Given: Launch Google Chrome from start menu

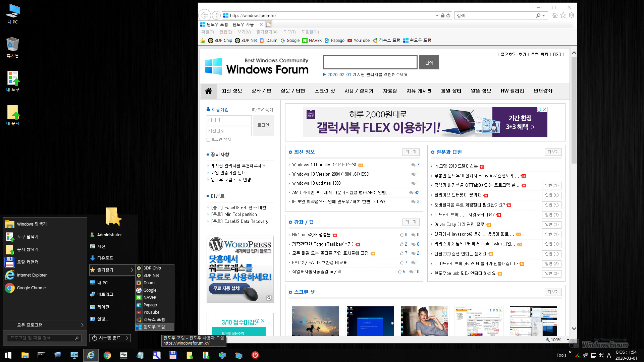Looking at the screenshot, I should click(45, 288).
